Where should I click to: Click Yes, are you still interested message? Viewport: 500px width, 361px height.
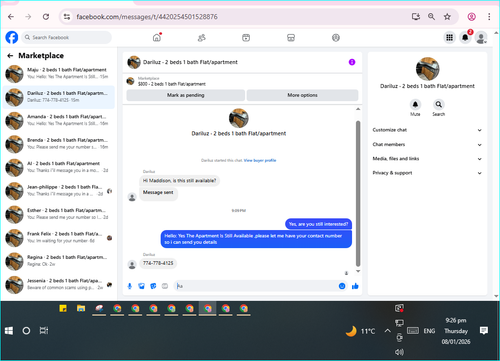tap(318, 224)
